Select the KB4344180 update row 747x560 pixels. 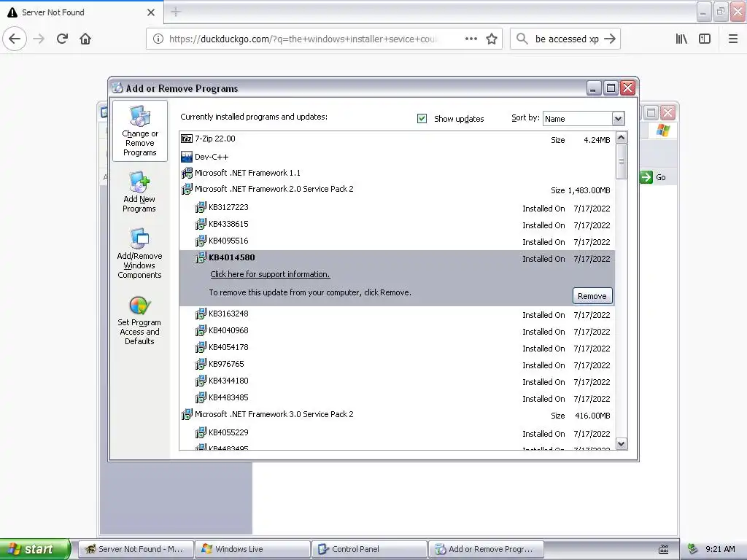(x=398, y=381)
